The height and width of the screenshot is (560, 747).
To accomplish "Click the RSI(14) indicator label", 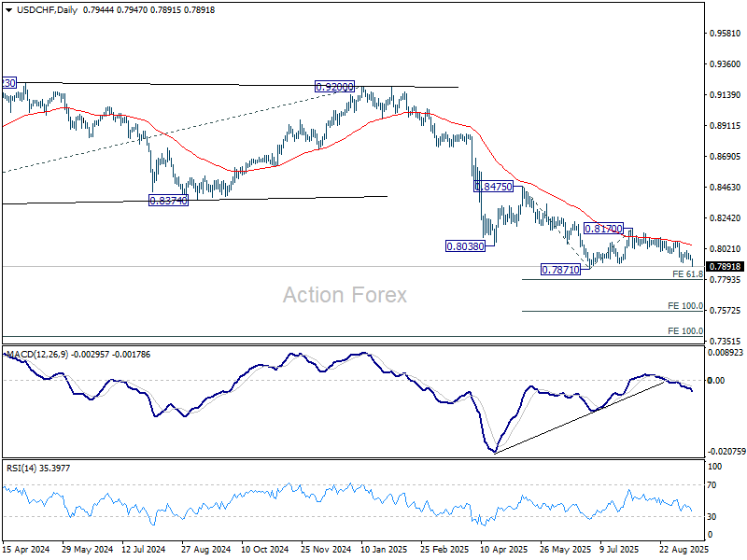I will click(22, 468).
